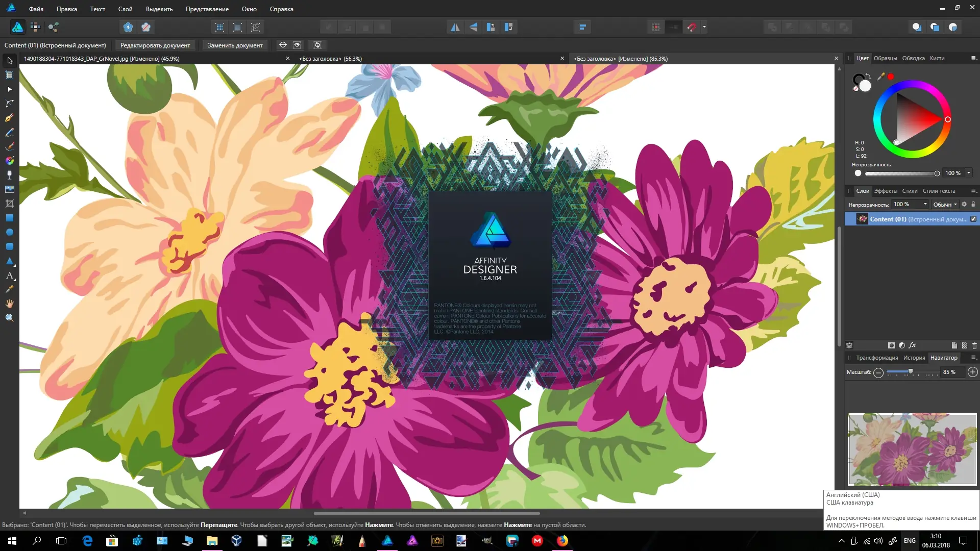This screenshot has height=551, width=980.
Task: Select the Ellipse tool
Action: pyautogui.click(x=9, y=232)
